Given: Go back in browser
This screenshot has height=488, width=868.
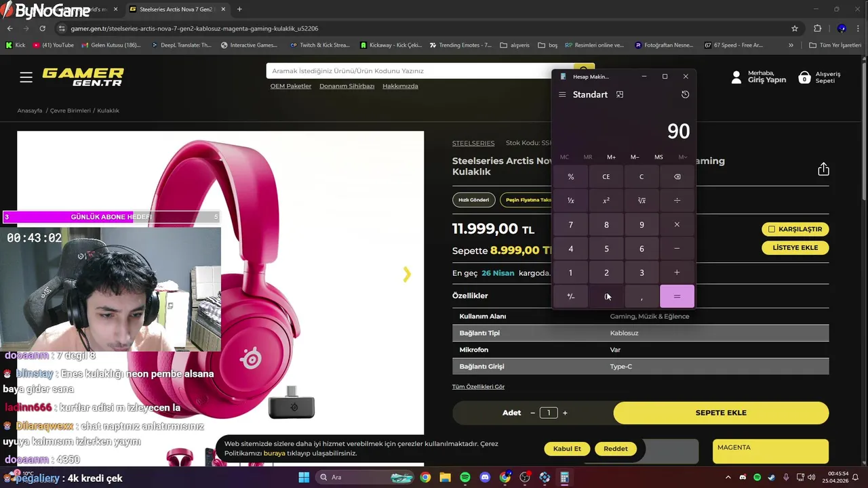Looking at the screenshot, I should click(x=9, y=28).
